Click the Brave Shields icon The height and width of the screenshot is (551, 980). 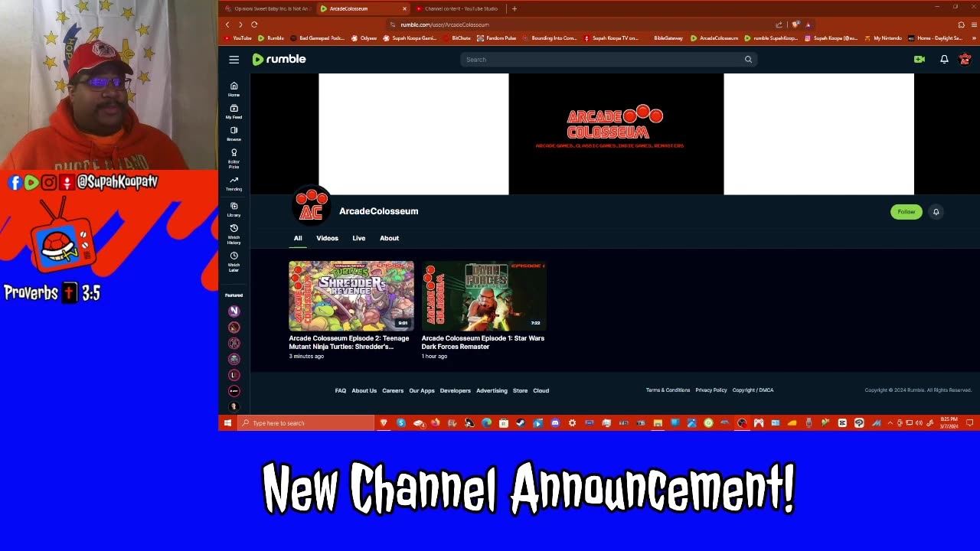coord(796,24)
